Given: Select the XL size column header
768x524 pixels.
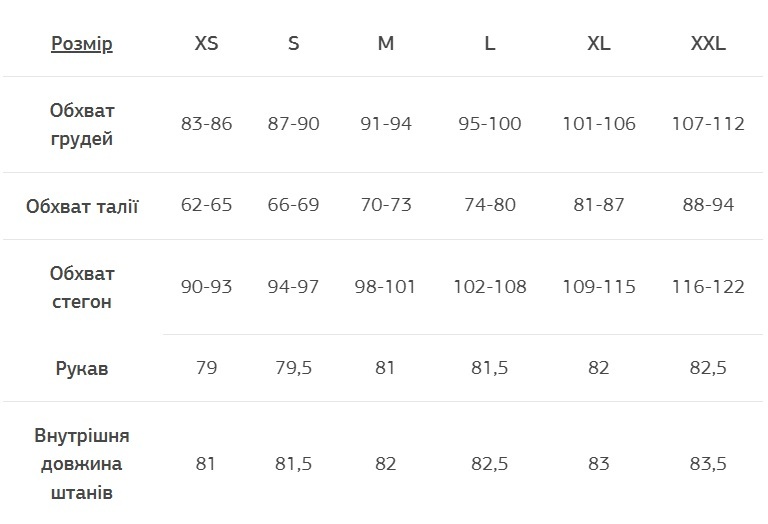Looking at the screenshot, I should 599,44.
